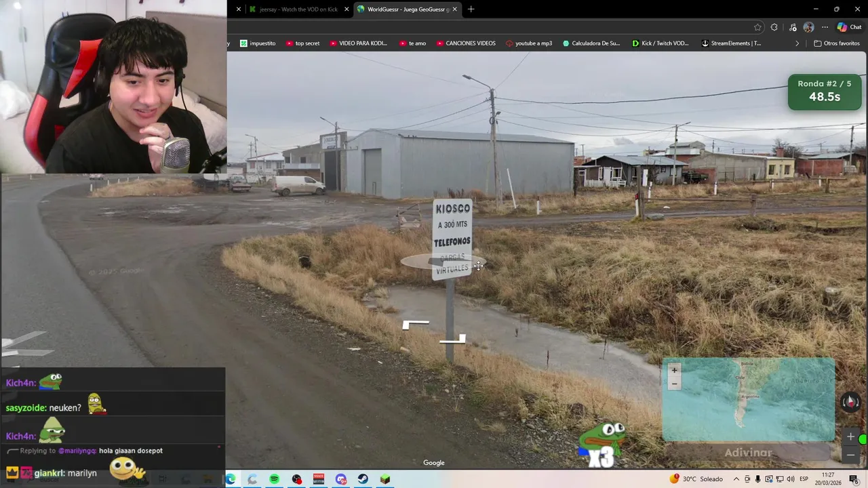Screen dimensions: 868x488
Task: Close the WorldGuessr tab
Action: (454, 9)
